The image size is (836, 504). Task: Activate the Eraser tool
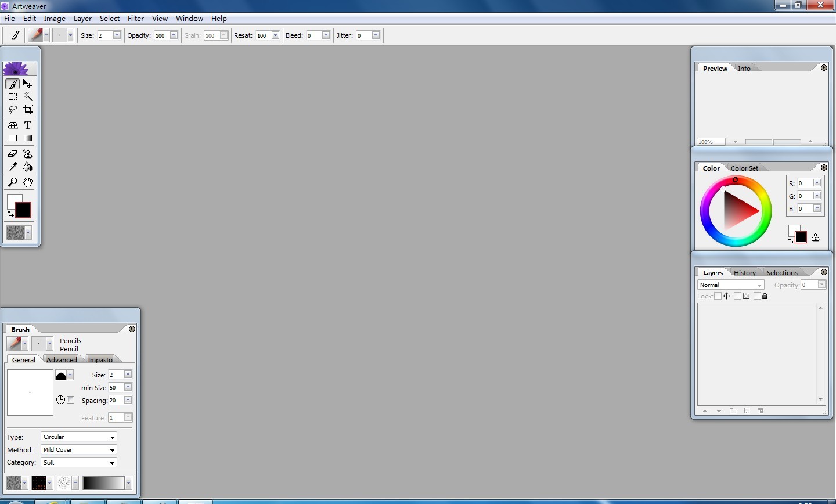click(13, 154)
